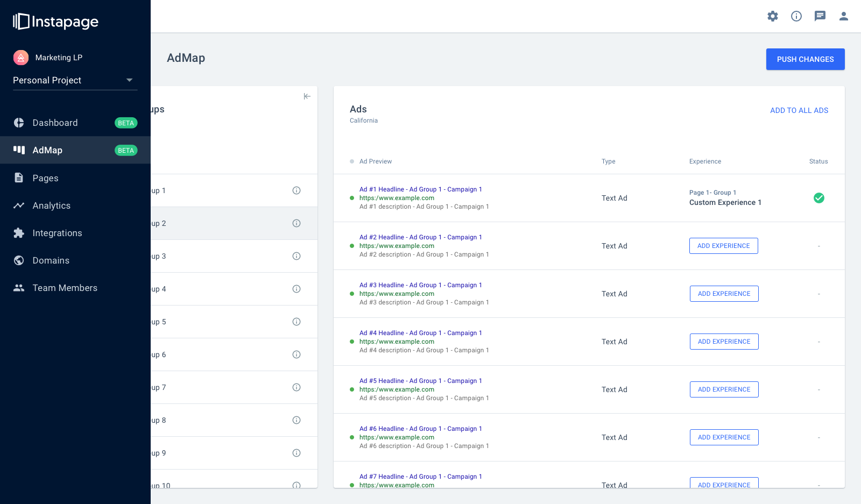Open the Team Members section
861x504 pixels.
point(65,288)
